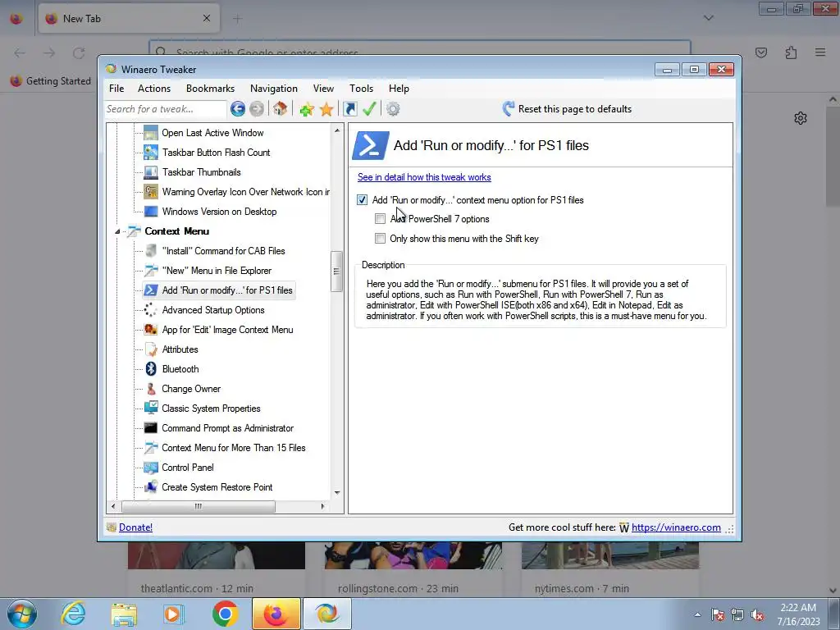Open the Navigation menu
840x630 pixels.
274,89
